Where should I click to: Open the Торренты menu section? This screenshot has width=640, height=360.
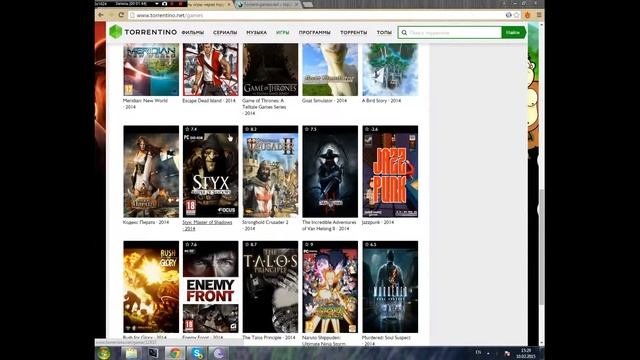tap(353, 32)
